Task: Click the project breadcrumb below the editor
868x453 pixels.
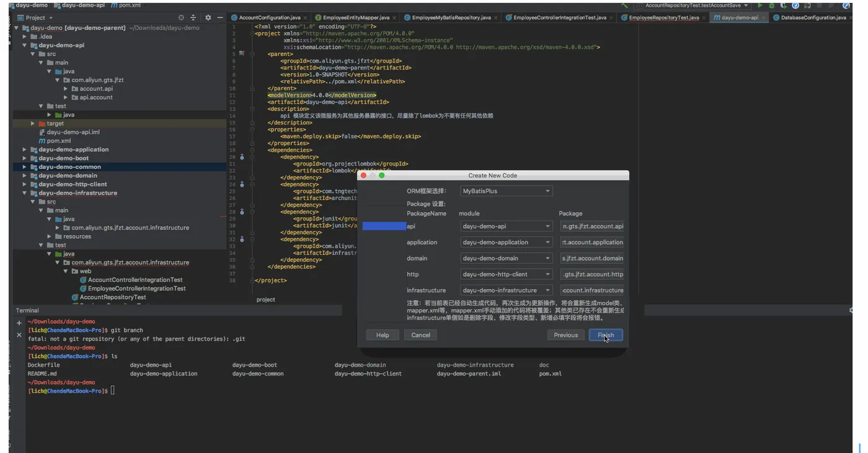Action: pos(266,300)
